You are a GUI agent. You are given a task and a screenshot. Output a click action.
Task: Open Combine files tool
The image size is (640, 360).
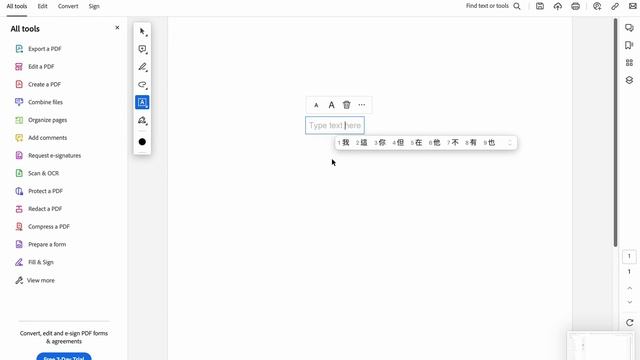[39, 102]
